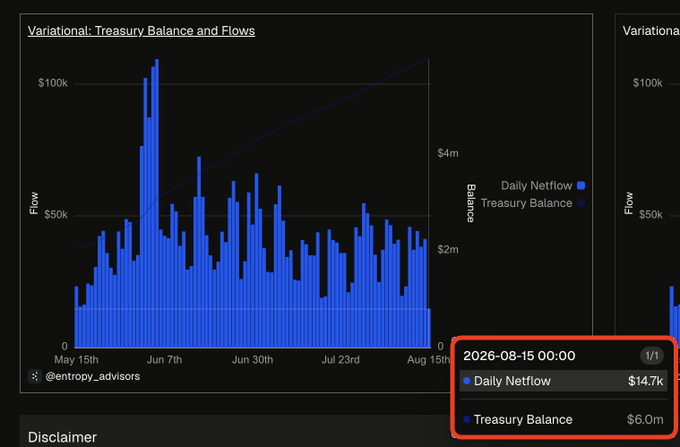Click the tallest bar peaking above $100k
The image size is (680, 447).
[x=157, y=203]
